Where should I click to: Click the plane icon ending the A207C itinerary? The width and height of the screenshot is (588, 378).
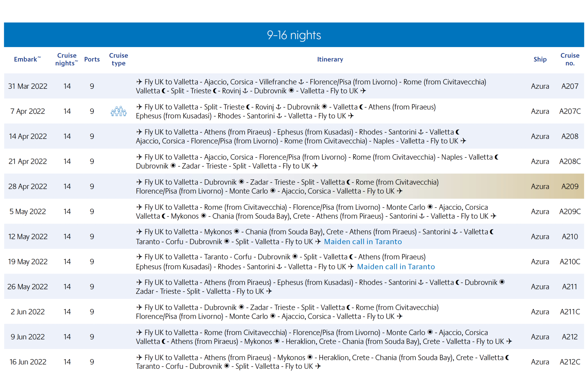pyautogui.click(x=351, y=116)
